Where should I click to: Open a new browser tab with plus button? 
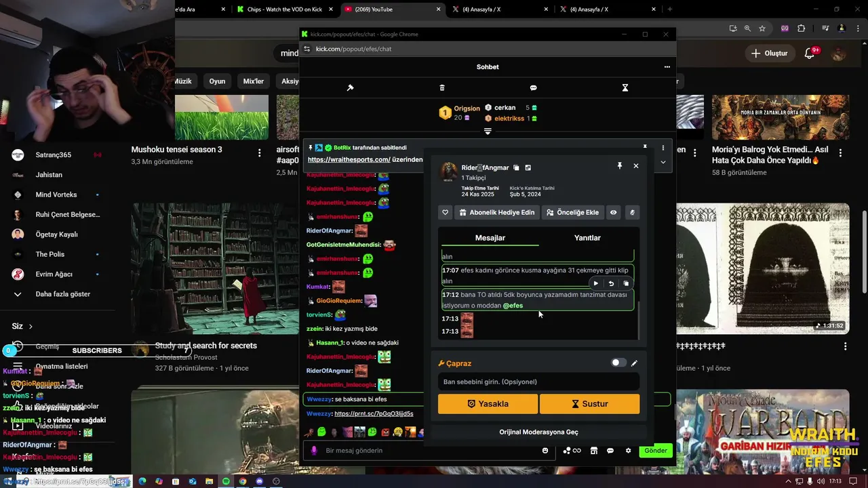[670, 9]
